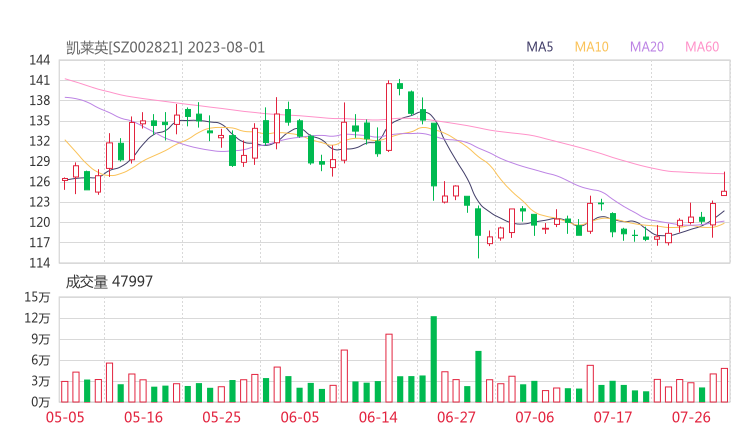The image size is (740, 440).
Task: Click the 07-17 date axis label
Action: (x=613, y=417)
